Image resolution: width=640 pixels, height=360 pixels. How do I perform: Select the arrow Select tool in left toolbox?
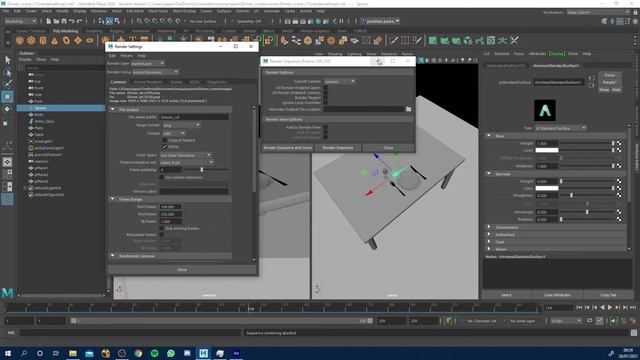point(7,60)
